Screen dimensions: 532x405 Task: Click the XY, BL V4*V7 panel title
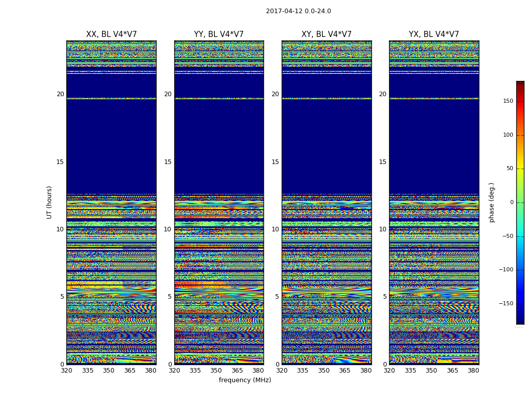coord(327,34)
